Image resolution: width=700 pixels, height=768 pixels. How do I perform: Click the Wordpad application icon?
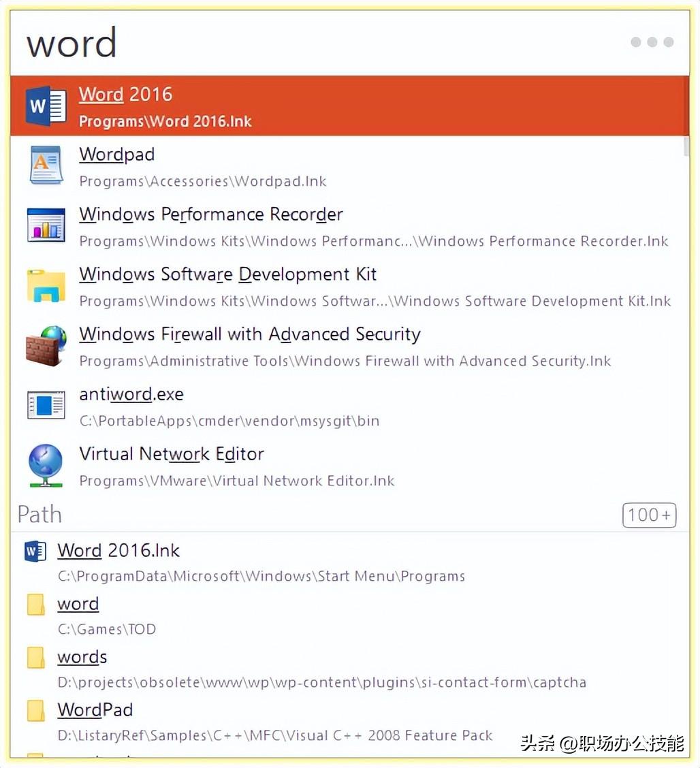(46, 165)
